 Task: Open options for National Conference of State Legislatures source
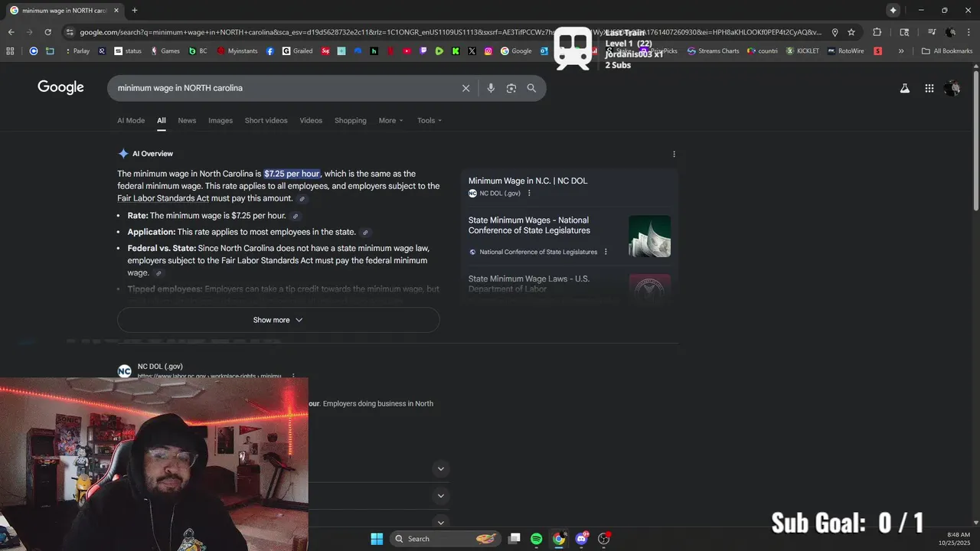click(606, 252)
